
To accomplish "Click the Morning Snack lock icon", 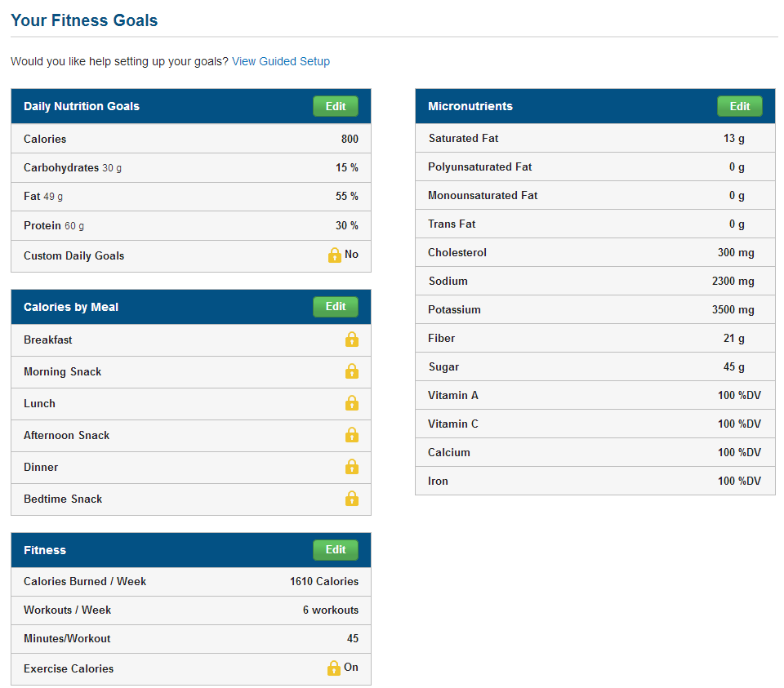I will point(351,371).
